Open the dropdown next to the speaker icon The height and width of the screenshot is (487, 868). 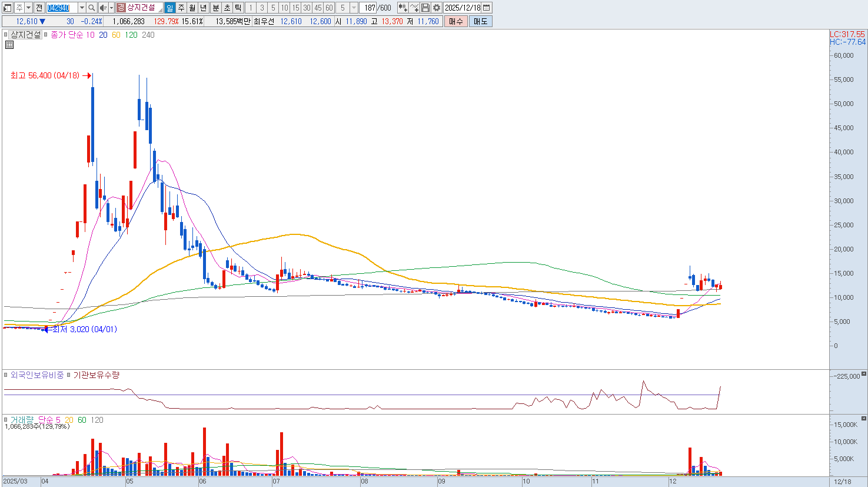point(111,8)
